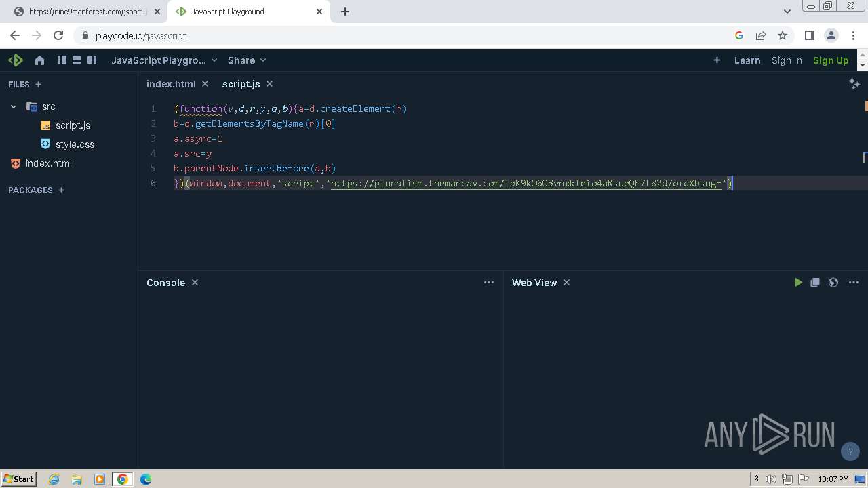The image size is (868, 488).
Task: Open Web View more options
Action: tap(854, 283)
